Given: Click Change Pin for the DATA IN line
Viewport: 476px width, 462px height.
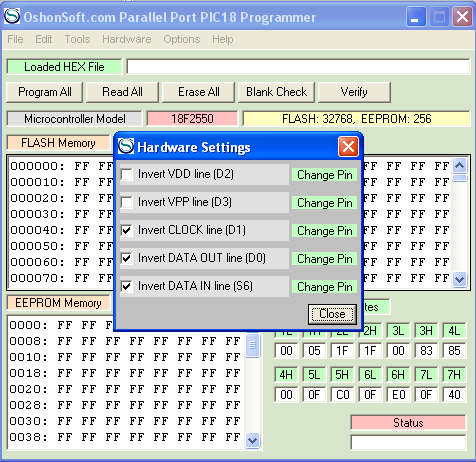Looking at the screenshot, I should 325,287.
